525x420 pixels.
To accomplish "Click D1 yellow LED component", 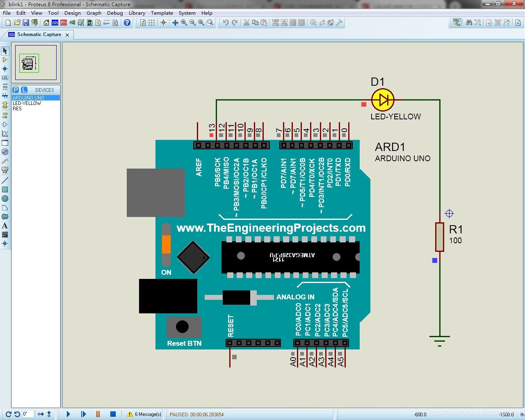I will point(383,100).
